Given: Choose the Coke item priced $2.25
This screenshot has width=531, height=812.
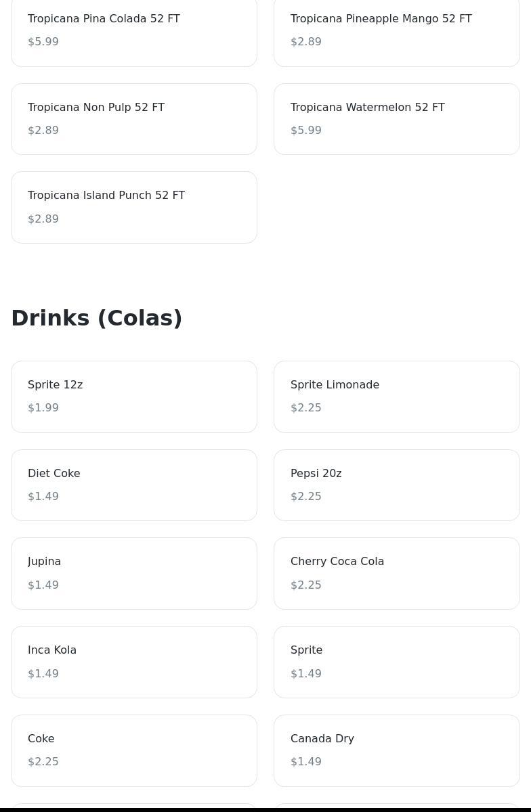Looking at the screenshot, I should coord(133,750).
